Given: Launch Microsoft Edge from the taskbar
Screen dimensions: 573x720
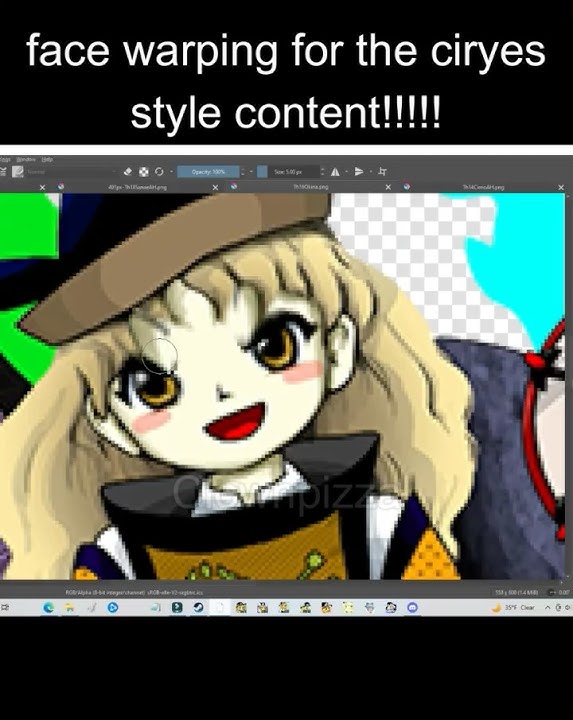Looking at the screenshot, I should 48,608.
